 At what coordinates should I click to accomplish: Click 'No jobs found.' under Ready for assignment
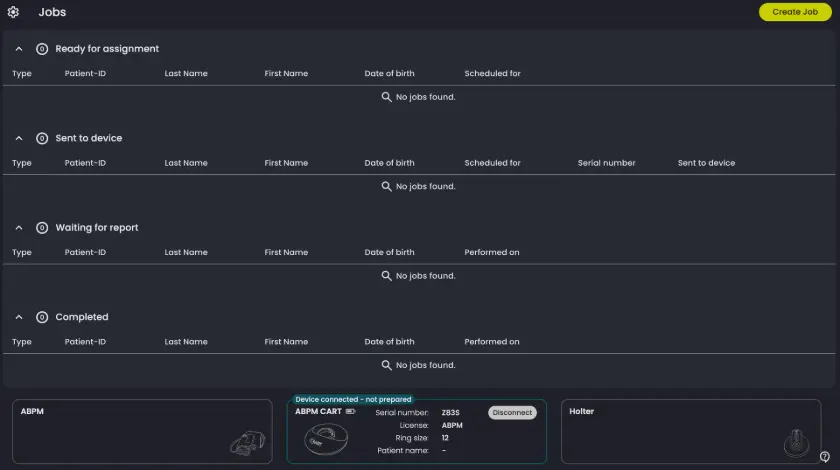(425, 97)
